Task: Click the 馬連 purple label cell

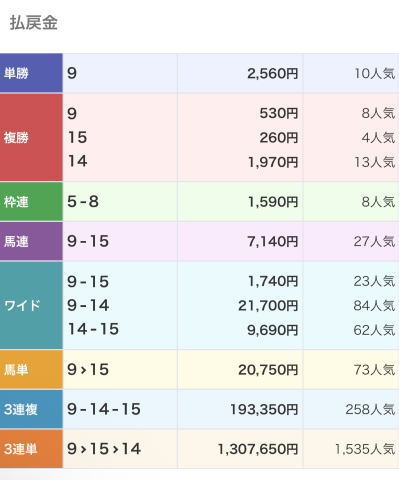Action: [x=31, y=241]
